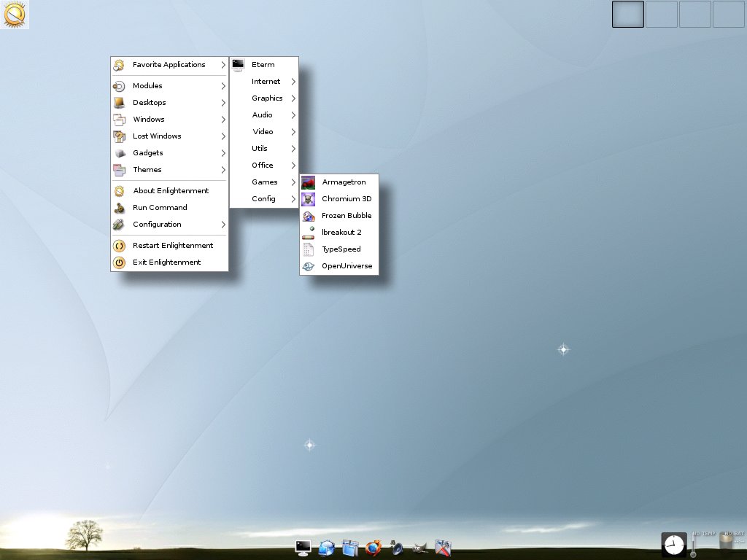The width and height of the screenshot is (747, 560).
Task: Launch TypeSpeed from Games list
Action: pyautogui.click(x=339, y=249)
